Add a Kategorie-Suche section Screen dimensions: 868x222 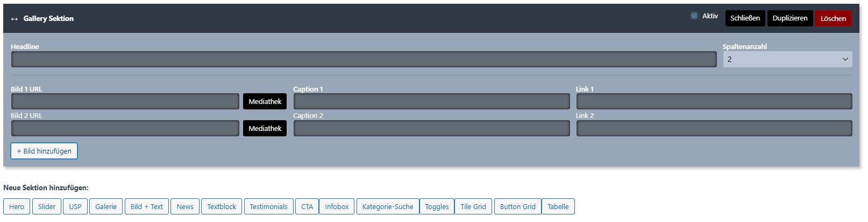click(x=388, y=207)
